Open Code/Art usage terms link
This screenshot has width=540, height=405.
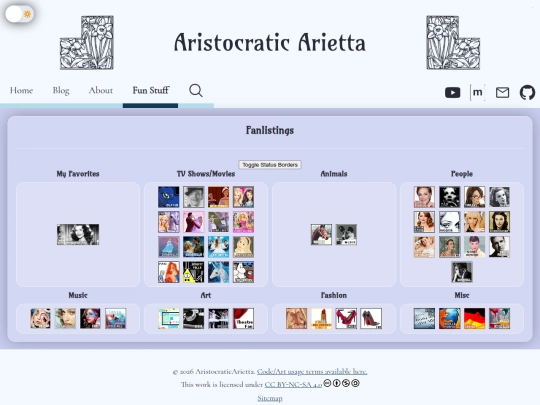312,372
